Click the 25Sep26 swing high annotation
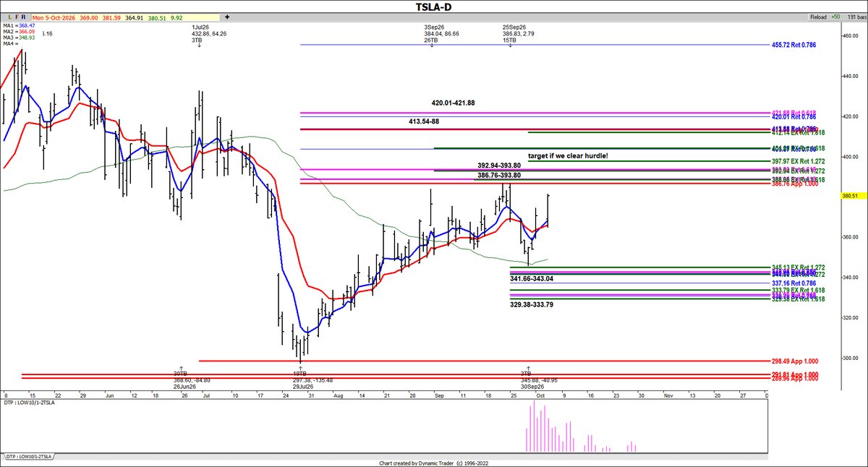This screenshot has width=868, height=467. 517,34
